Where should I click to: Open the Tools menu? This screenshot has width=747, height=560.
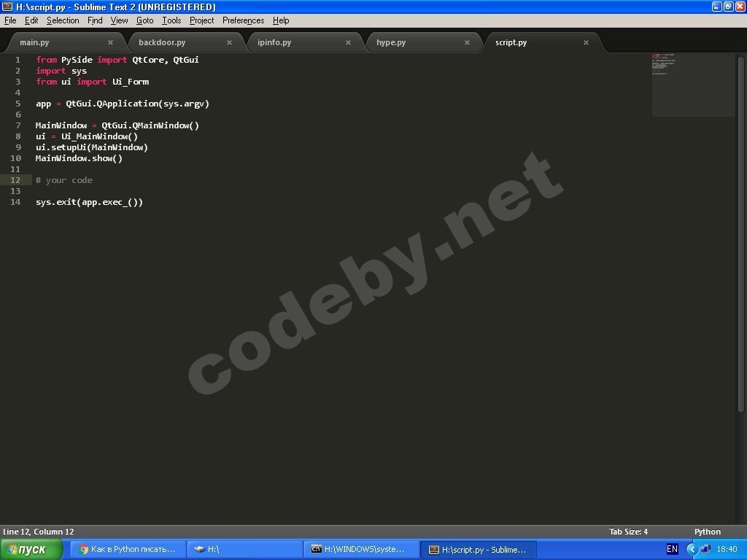pos(171,20)
